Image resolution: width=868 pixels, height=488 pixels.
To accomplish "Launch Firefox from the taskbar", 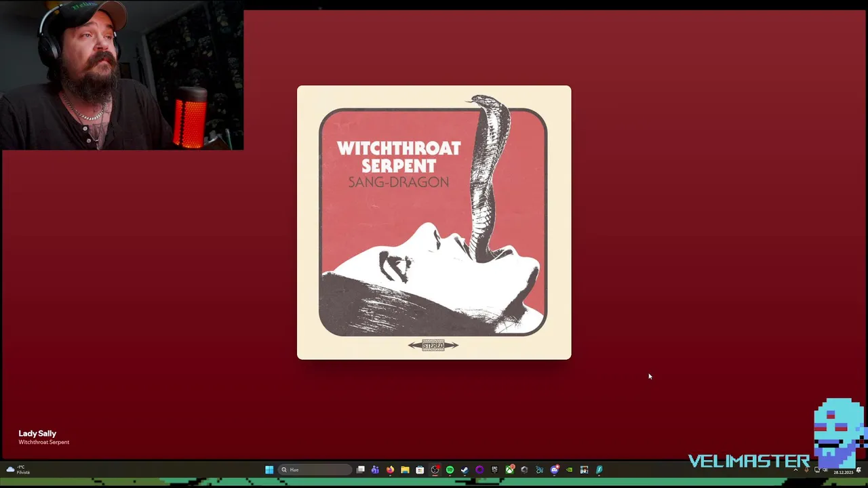I will (x=390, y=470).
